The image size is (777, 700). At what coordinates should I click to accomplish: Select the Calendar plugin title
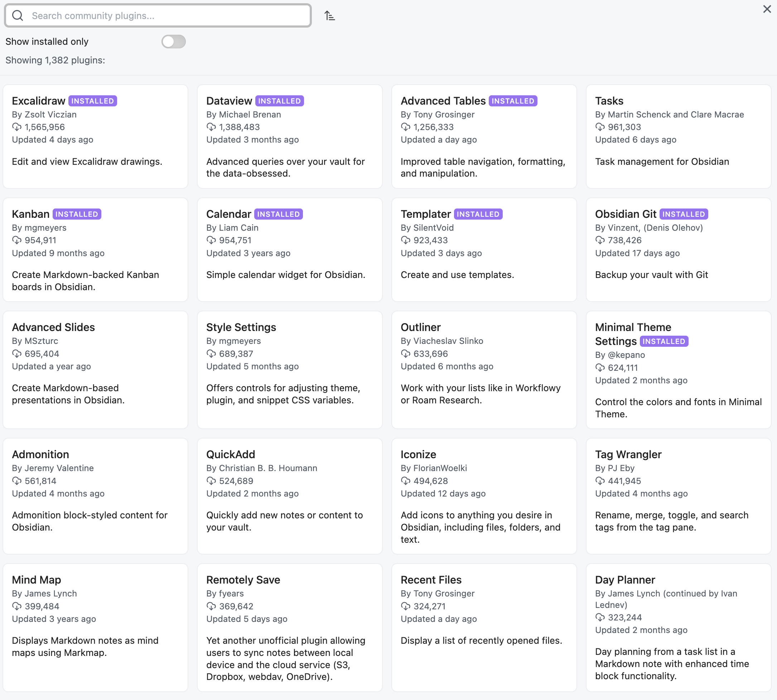point(228,214)
